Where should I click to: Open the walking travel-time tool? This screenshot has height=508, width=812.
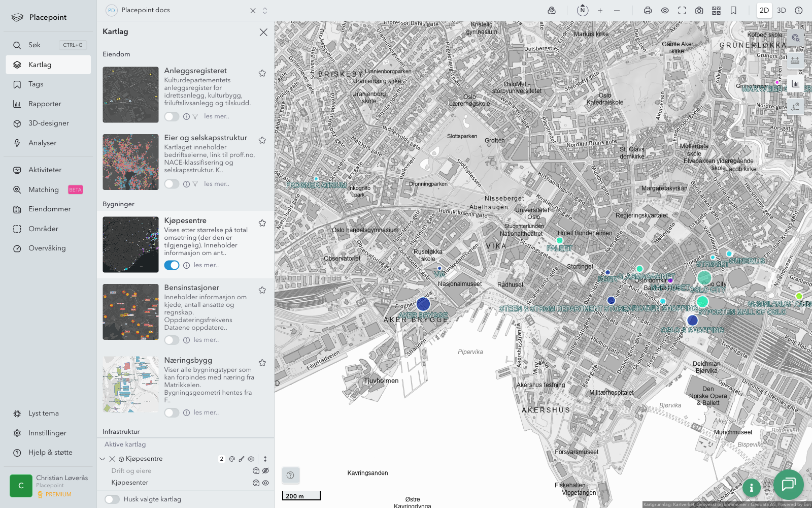[795, 106]
